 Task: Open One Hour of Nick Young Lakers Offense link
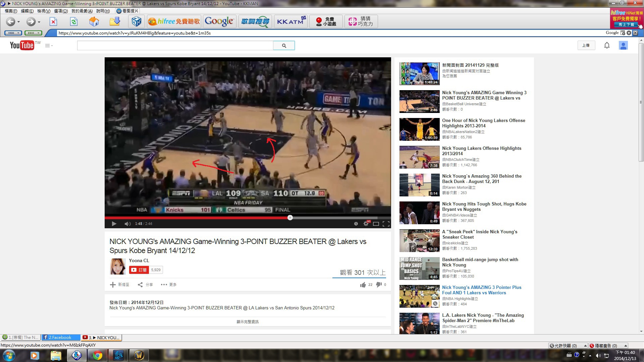click(x=484, y=123)
